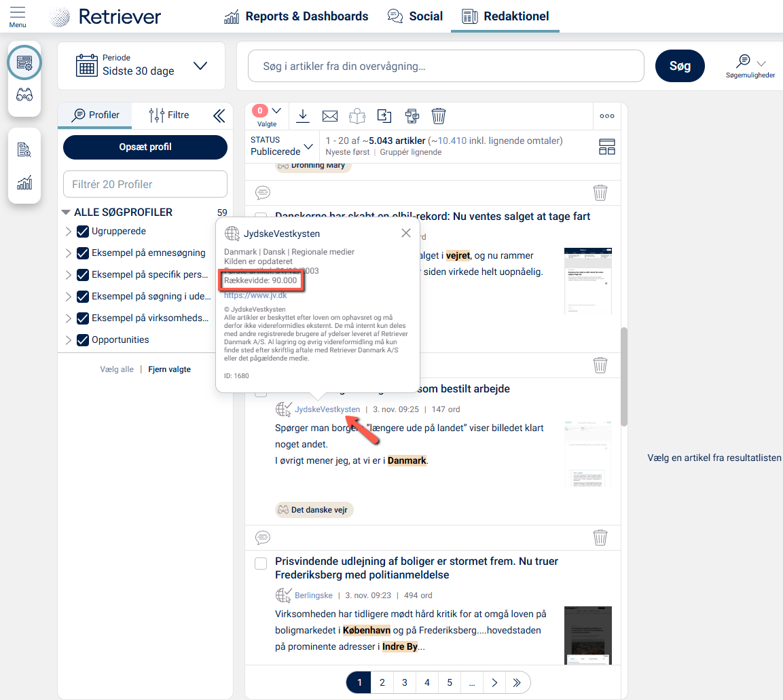Image resolution: width=783 pixels, height=700 pixels.
Task: Expand the Ugrupperede profile group
Action: [x=69, y=231]
